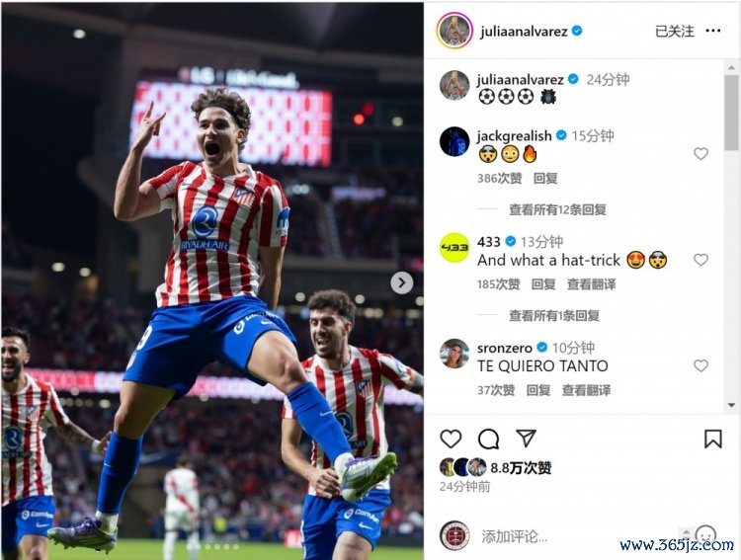Share the post via paper plane icon

click(x=526, y=439)
